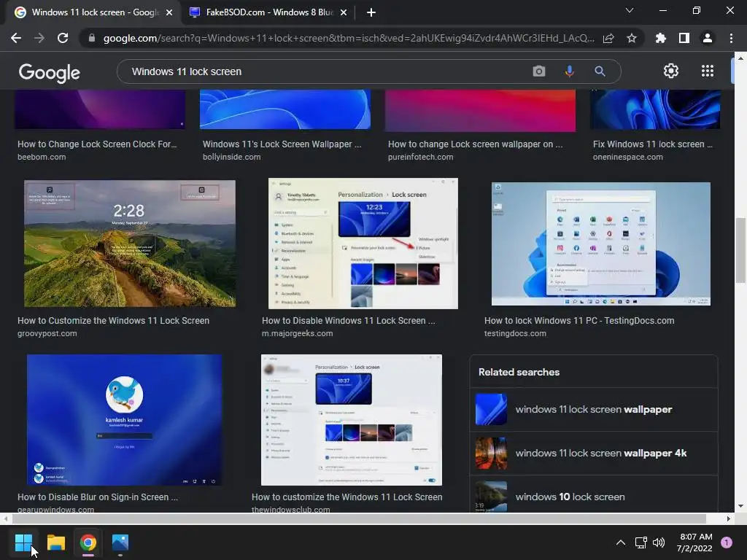This screenshot has height=560, width=747.
Task: Open Google apps grid
Action: tap(708, 71)
